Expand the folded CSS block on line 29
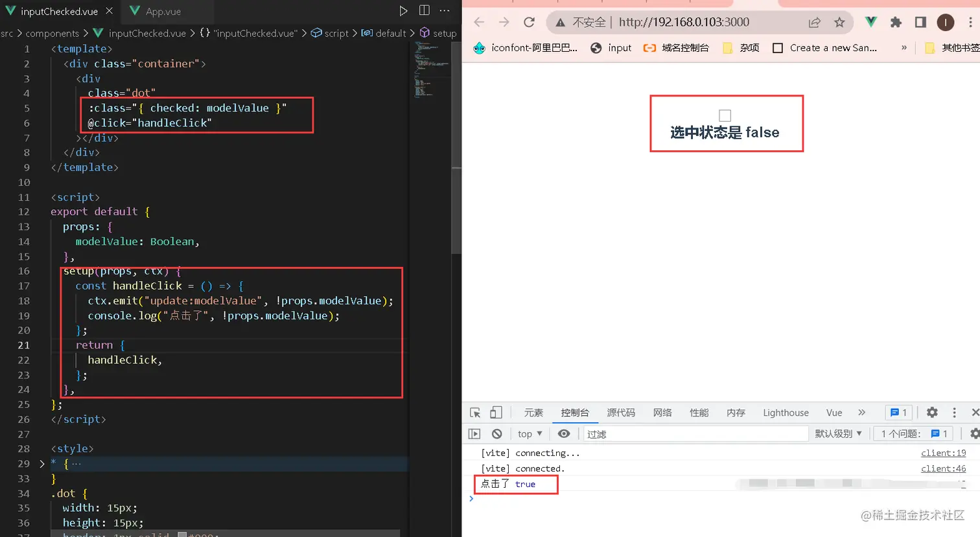 (x=42, y=464)
